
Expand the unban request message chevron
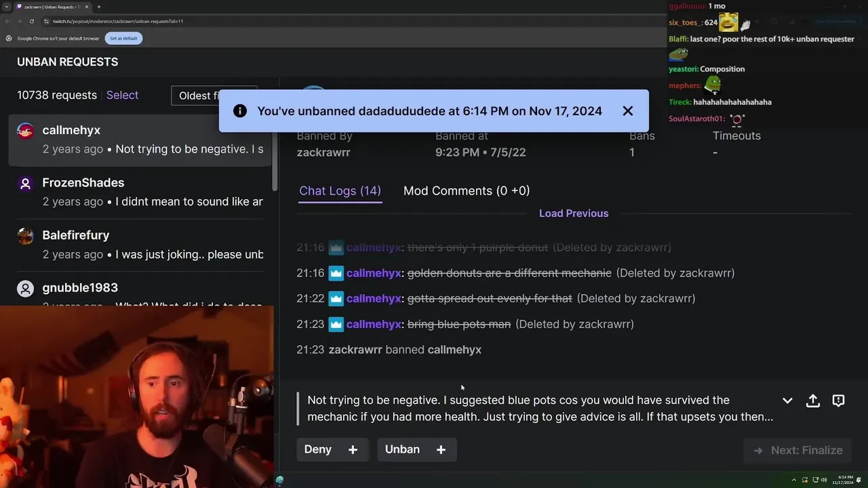point(787,401)
